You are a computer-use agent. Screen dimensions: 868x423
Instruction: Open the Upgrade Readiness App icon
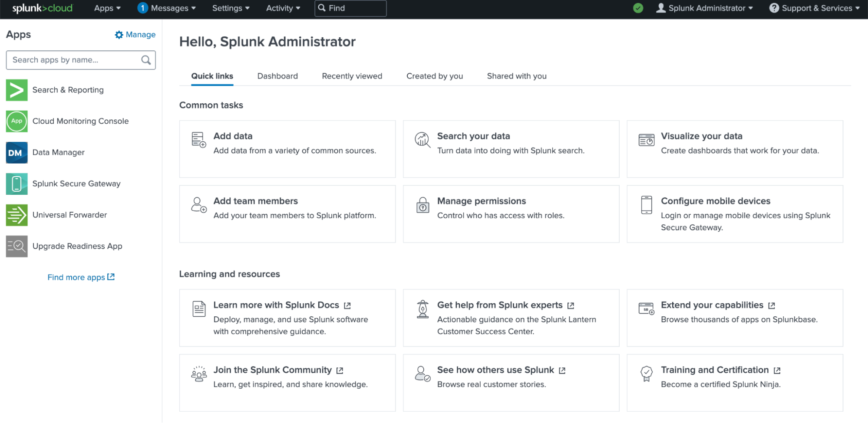point(17,246)
